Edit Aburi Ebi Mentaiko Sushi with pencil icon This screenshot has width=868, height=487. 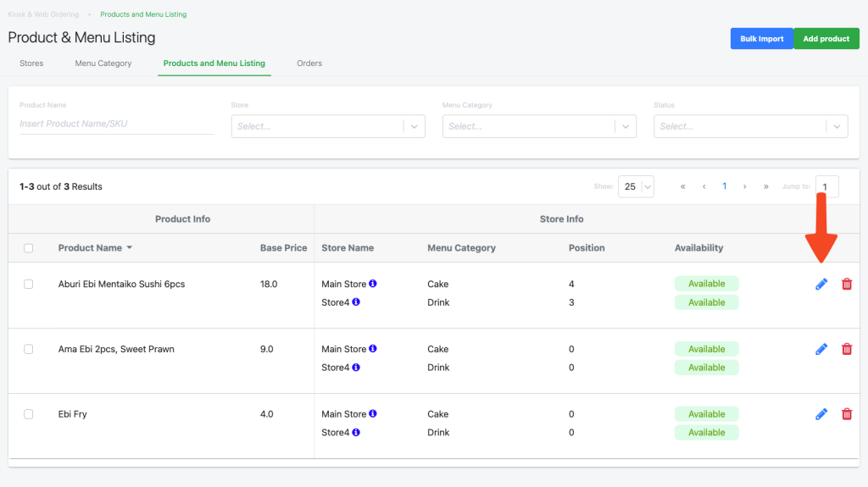click(821, 284)
